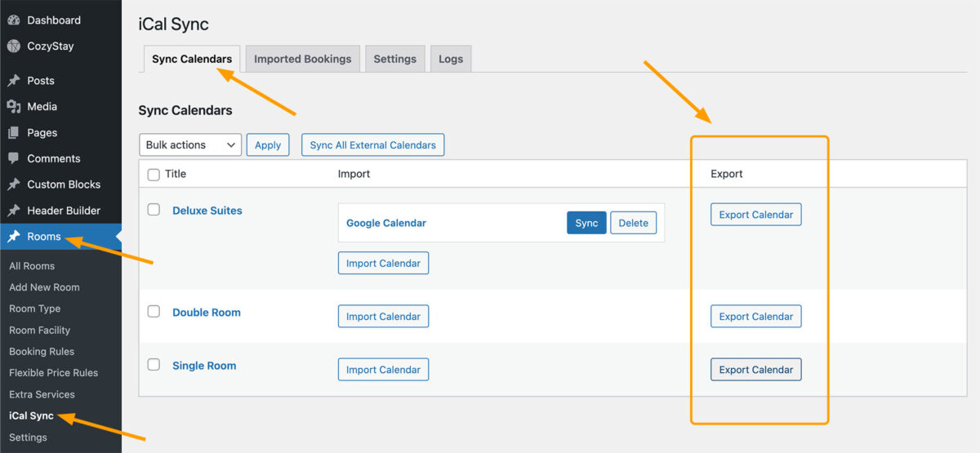This screenshot has height=453, width=980.
Task: Click Export Calendar for Double Room
Action: (x=756, y=316)
